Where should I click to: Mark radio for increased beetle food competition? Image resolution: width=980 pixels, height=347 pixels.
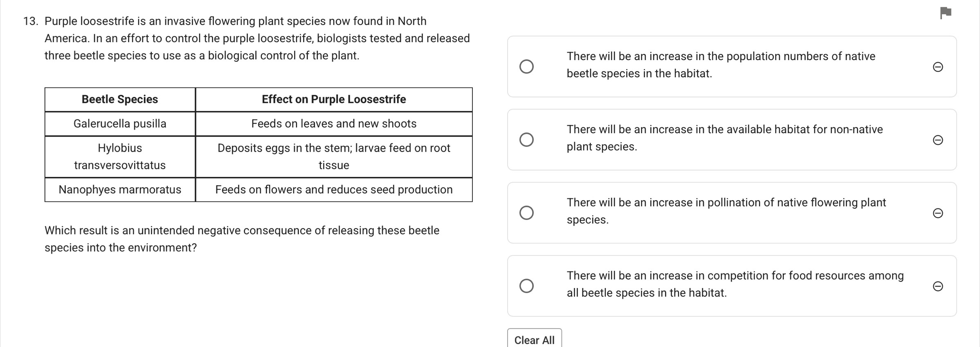(x=526, y=286)
